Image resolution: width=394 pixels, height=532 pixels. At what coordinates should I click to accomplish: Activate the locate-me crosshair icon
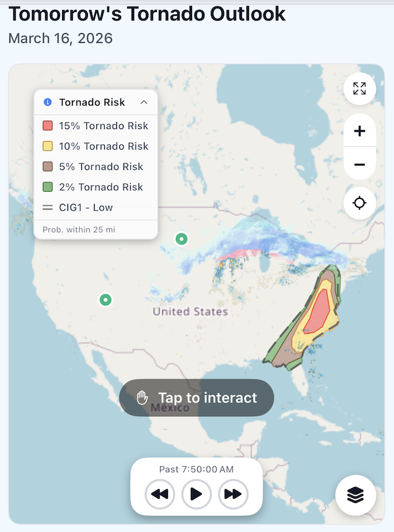(360, 203)
